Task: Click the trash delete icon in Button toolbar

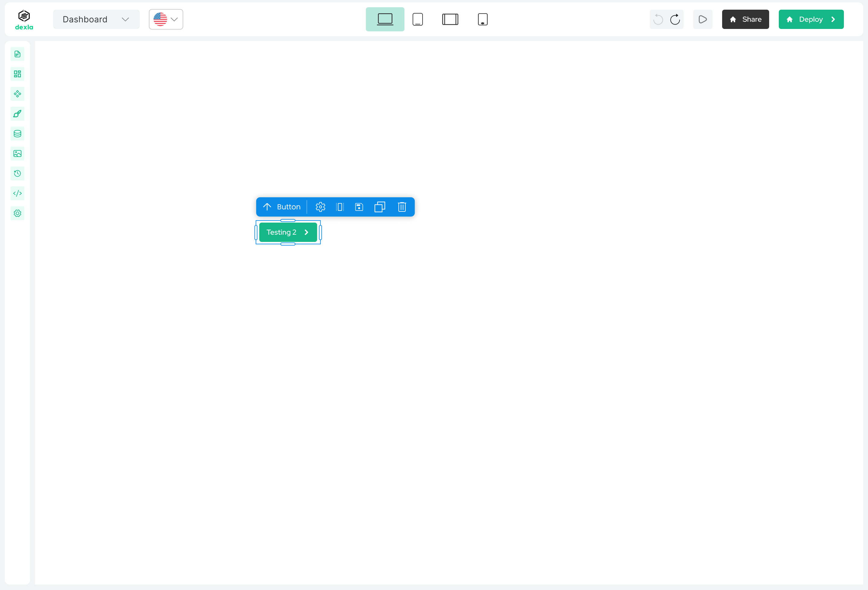Action: pos(402,207)
